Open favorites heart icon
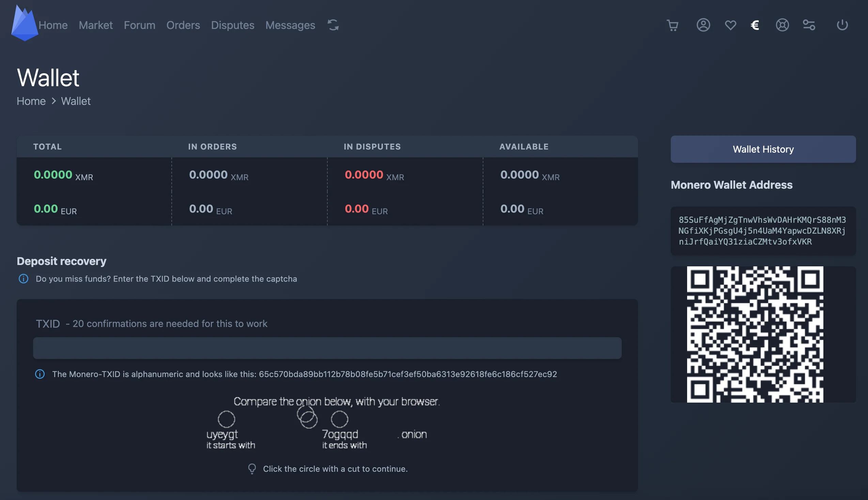The height and width of the screenshot is (500, 868). point(730,25)
